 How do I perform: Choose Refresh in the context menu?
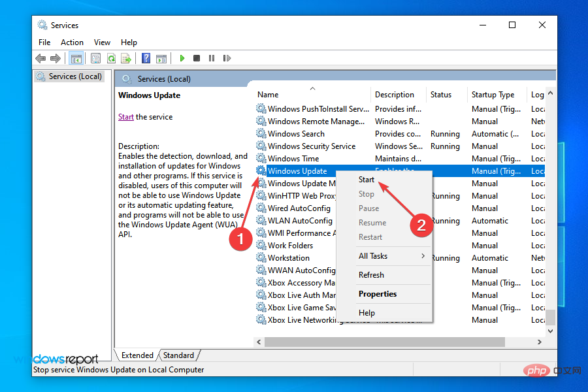point(371,274)
